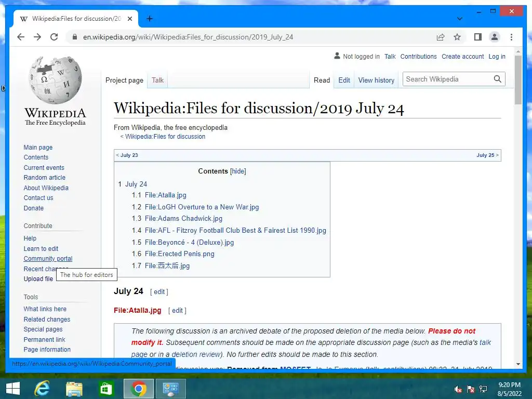The width and height of the screenshot is (532, 399).
Task: Share this page via the share icon
Action: [x=441, y=37]
